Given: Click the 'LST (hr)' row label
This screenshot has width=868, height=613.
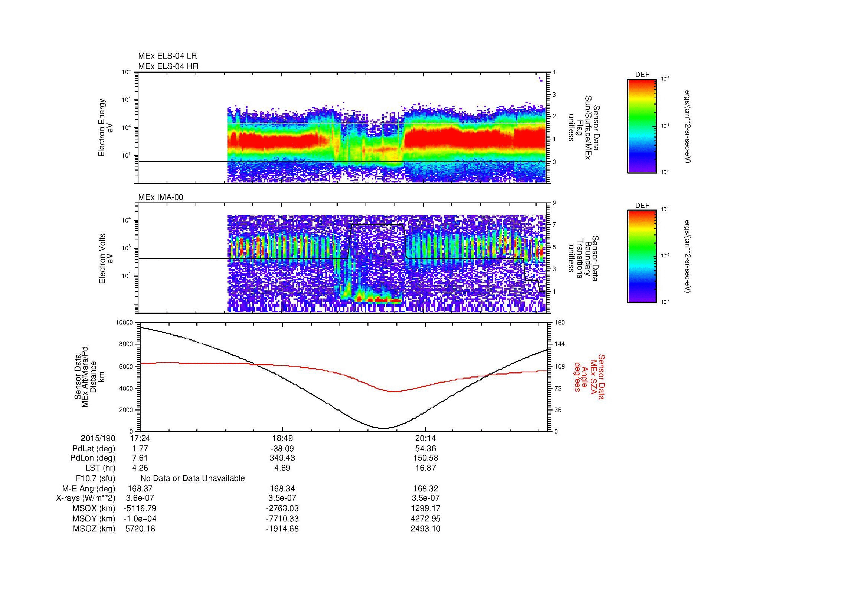Looking at the screenshot, I should tap(100, 468).
